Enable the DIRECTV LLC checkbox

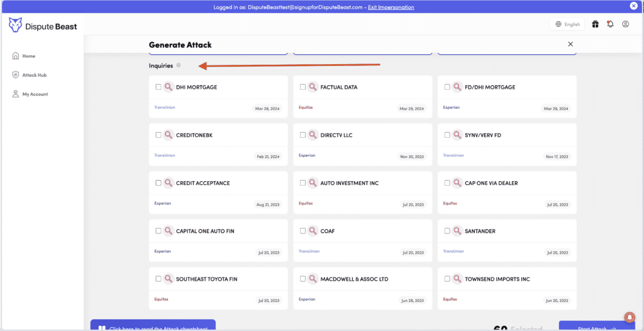coord(303,135)
